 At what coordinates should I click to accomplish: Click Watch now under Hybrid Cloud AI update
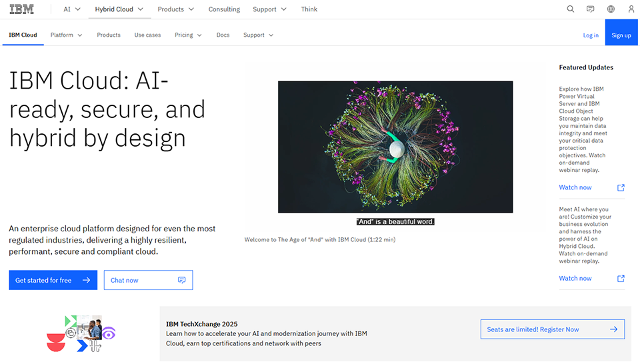tap(575, 278)
